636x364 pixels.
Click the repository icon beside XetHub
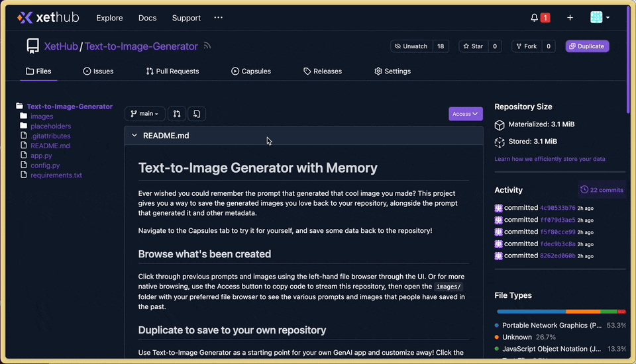33,46
